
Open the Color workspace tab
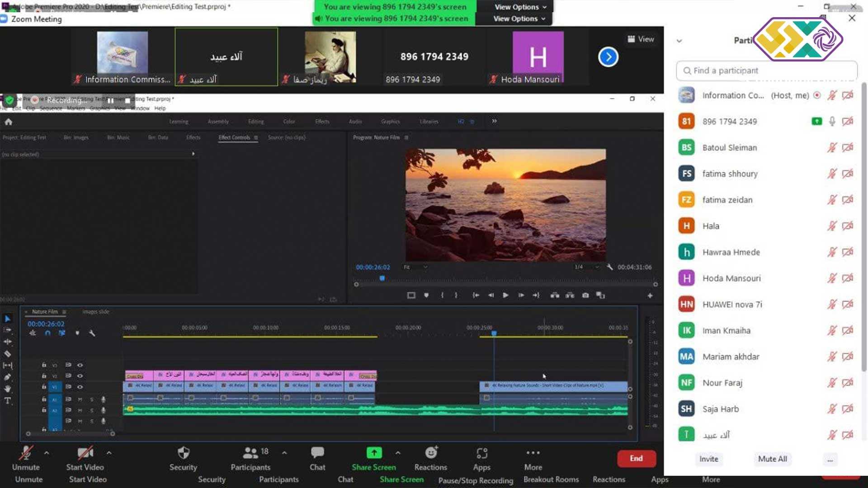tap(289, 122)
